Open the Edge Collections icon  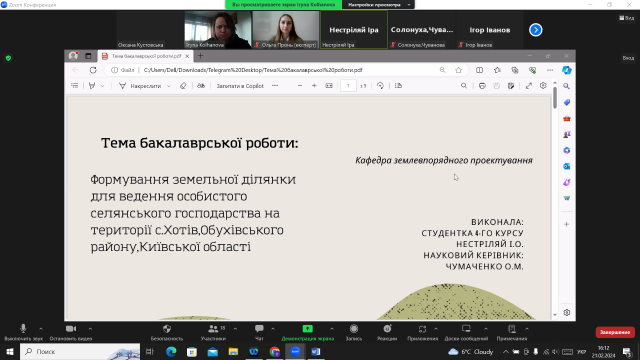(515, 70)
